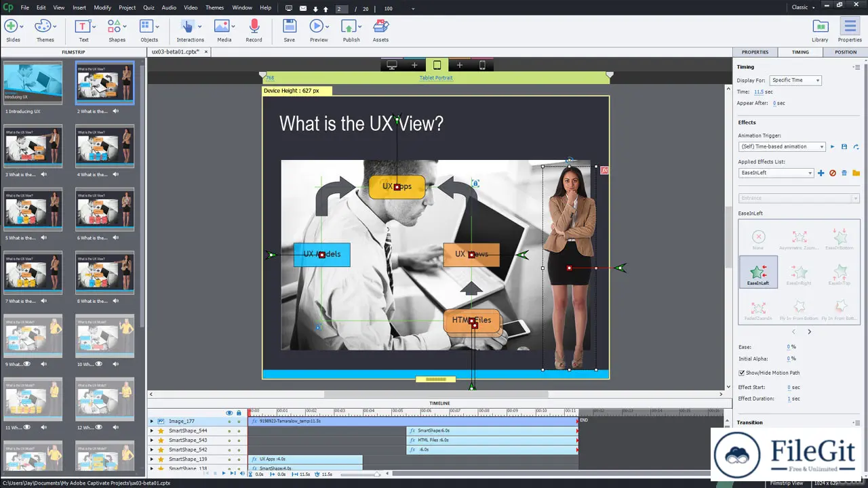Choose the EaseInBottom effect
The height and width of the screenshot is (488, 868).
[x=840, y=239]
